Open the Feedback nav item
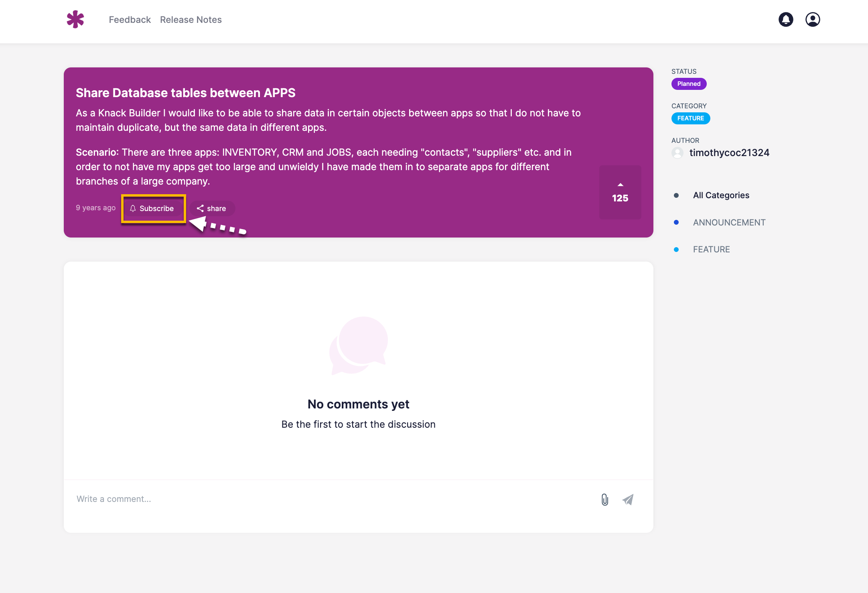 point(130,20)
